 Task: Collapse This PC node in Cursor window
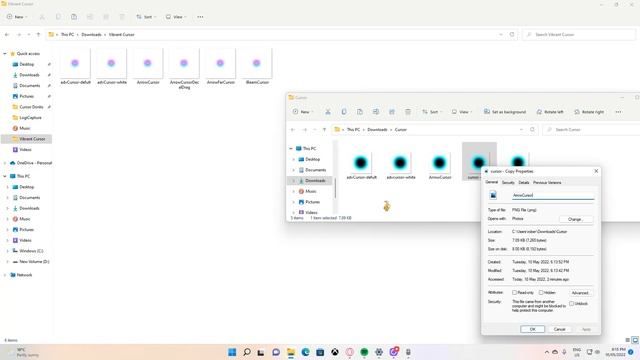[x=291, y=149]
